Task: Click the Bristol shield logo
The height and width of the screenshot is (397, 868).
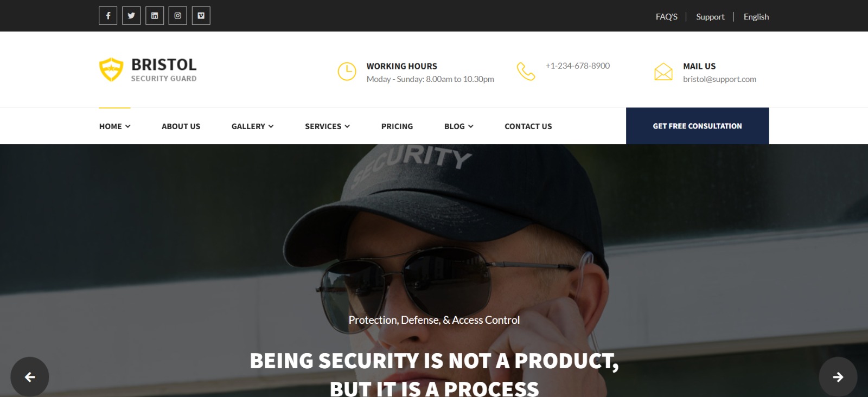Action: coord(111,69)
